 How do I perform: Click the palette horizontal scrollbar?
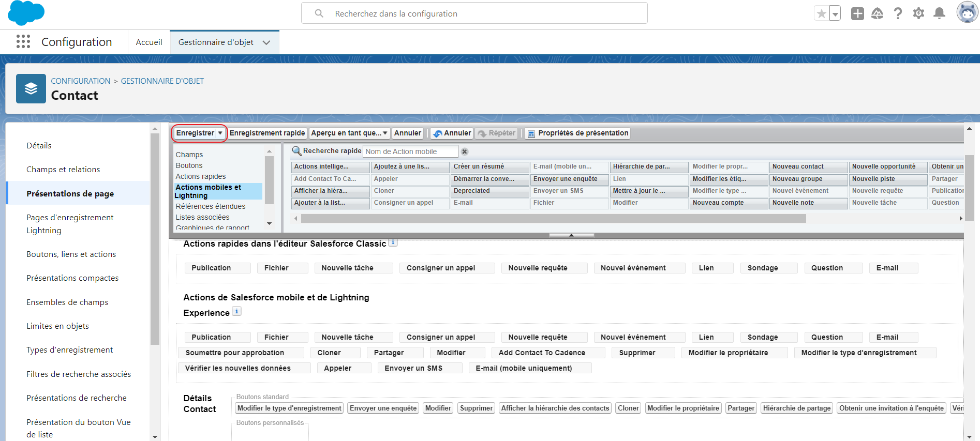553,219
